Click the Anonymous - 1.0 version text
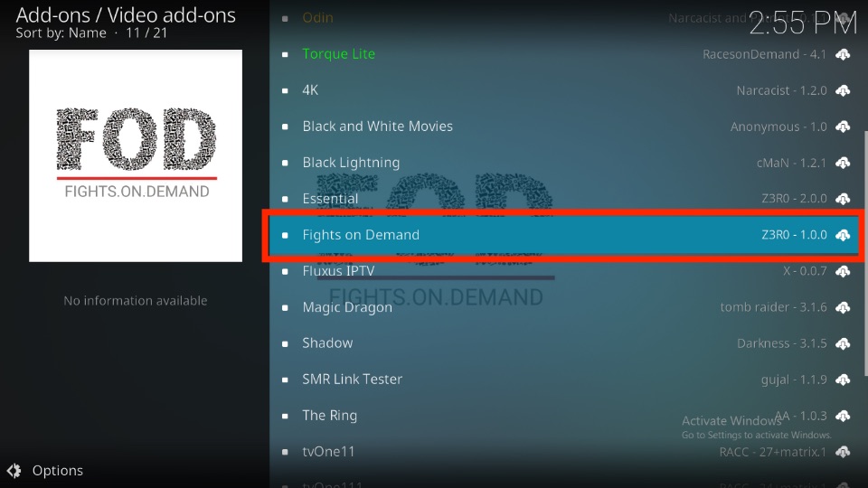The height and width of the screenshot is (488, 868). point(778,127)
